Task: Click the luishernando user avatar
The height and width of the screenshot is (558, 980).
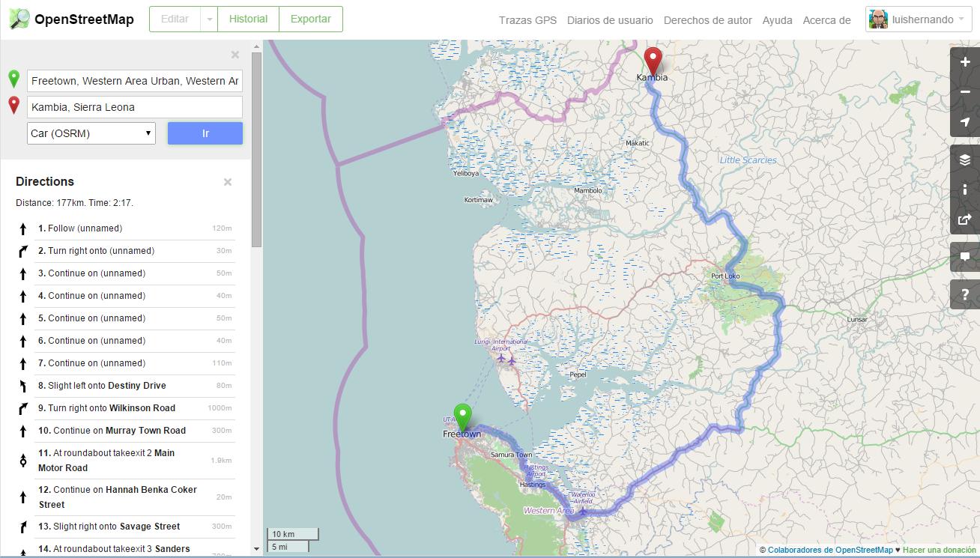Action: pyautogui.click(x=878, y=19)
